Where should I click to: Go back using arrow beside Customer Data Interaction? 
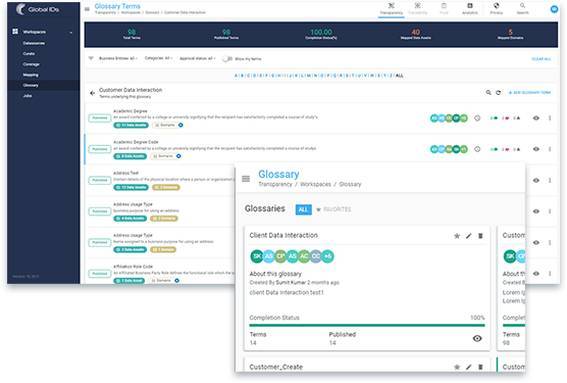coord(92,93)
